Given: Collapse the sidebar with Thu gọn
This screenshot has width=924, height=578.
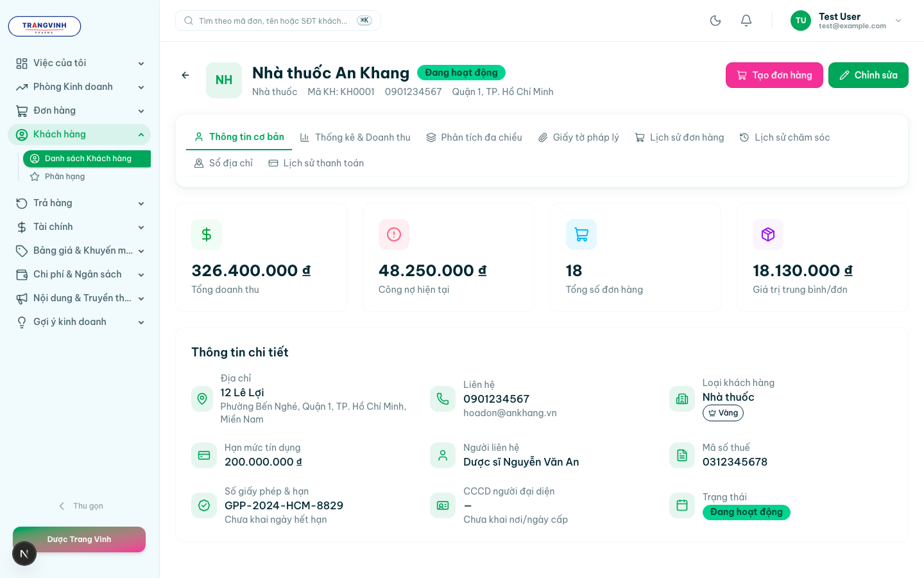Looking at the screenshot, I should click(81, 506).
